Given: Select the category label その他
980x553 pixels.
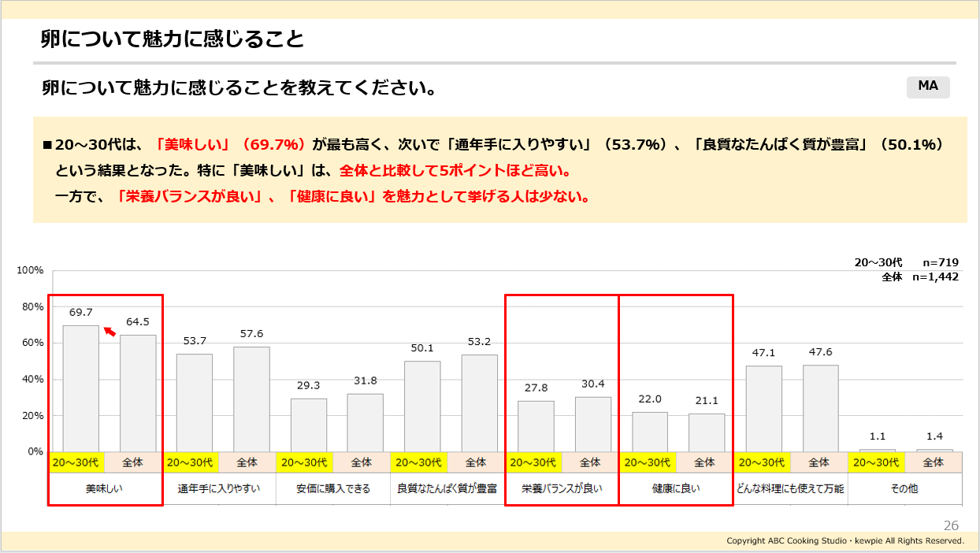Looking at the screenshot, I should [904, 488].
